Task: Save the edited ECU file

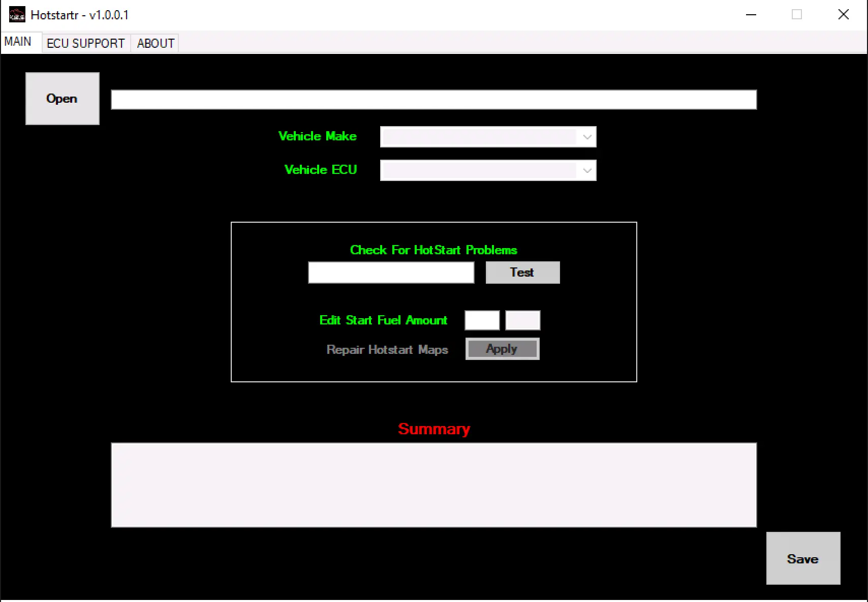Action: click(x=802, y=558)
